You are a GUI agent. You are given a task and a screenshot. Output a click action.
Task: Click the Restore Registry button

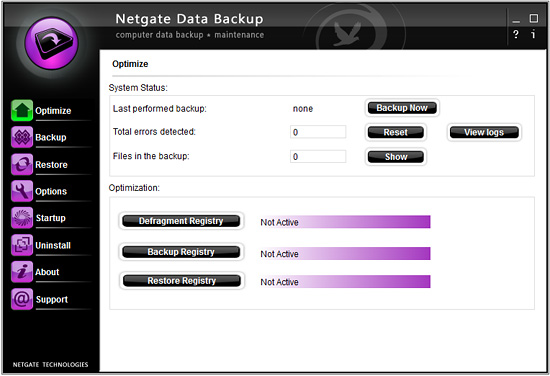182,281
